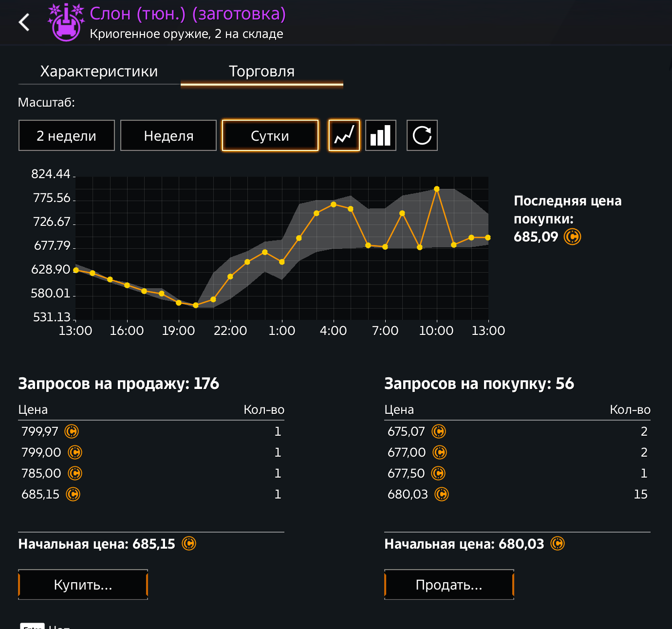Click the 824.44 axis value
This screenshot has height=629, width=672.
click(x=51, y=174)
